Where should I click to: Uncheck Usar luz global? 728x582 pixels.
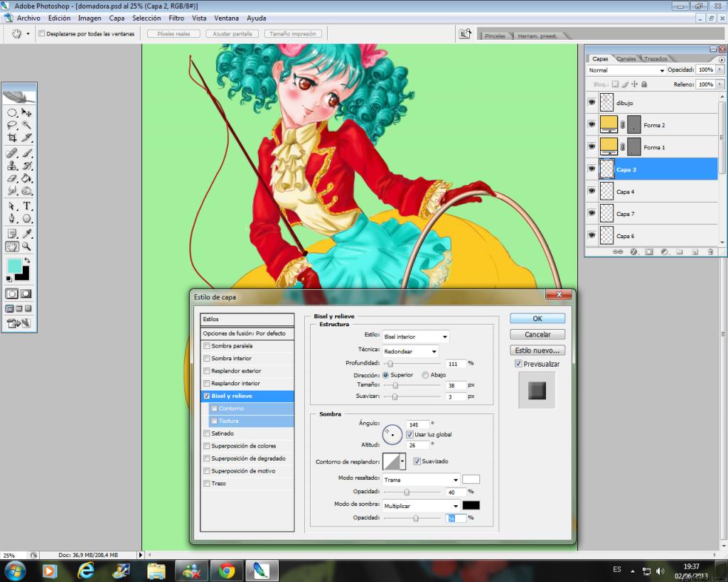click(409, 435)
